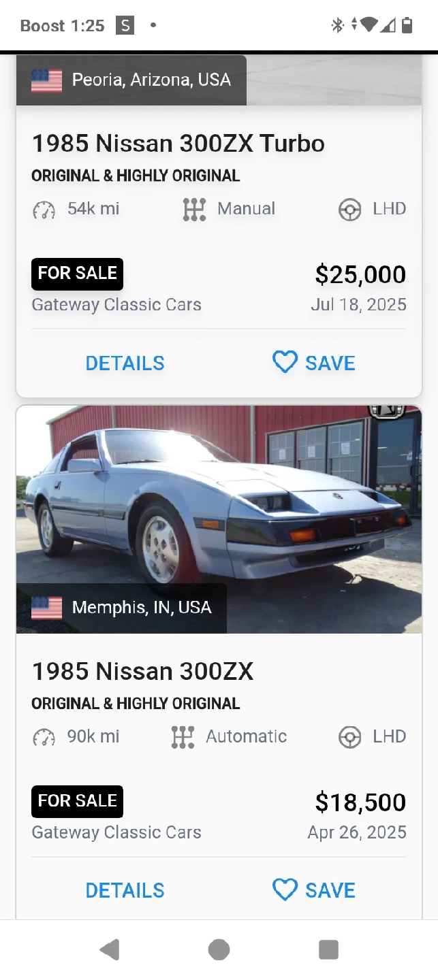Tap the US flag beside Peoria, Arizona
Viewport: 438px width, 980px height.
coord(46,80)
